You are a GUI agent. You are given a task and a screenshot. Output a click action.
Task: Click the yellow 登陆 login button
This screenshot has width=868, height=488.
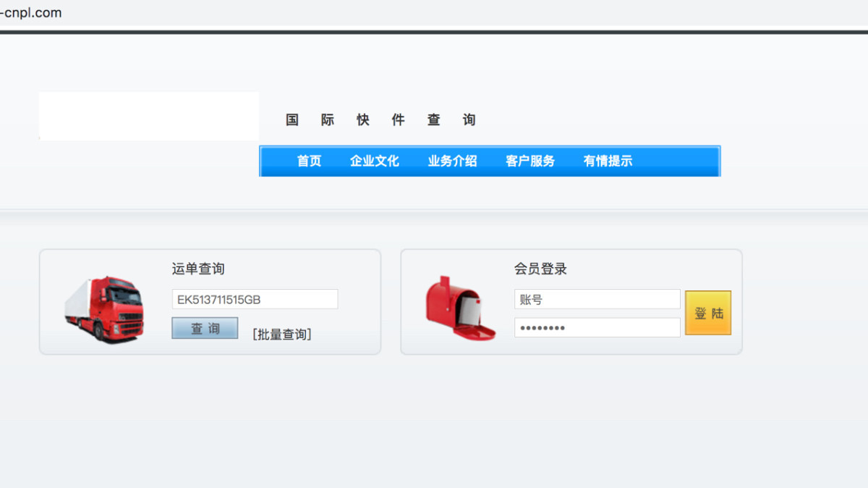pyautogui.click(x=708, y=312)
